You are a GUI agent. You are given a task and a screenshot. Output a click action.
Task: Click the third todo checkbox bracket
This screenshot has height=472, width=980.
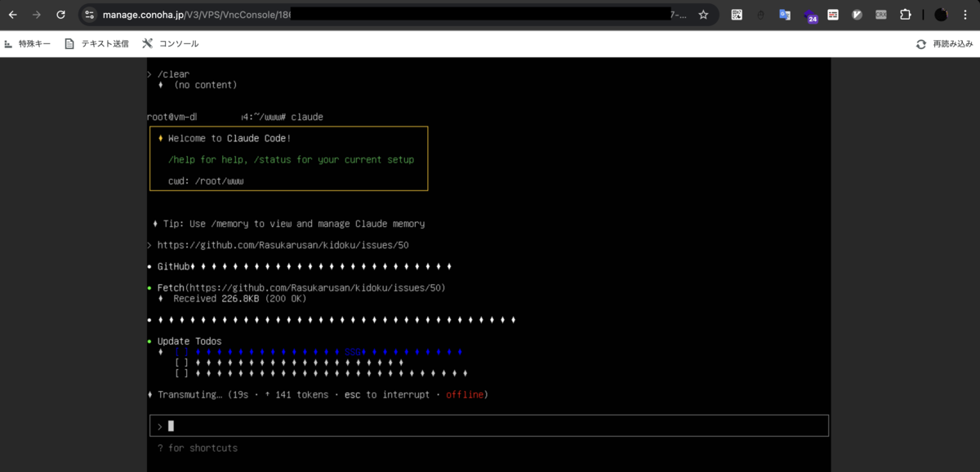click(x=181, y=373)
